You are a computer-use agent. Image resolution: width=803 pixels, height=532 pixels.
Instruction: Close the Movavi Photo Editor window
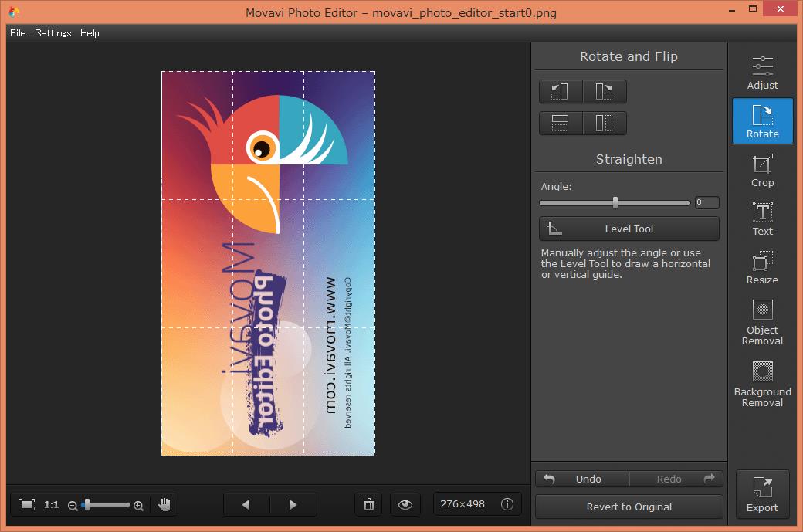click(780, 8)
